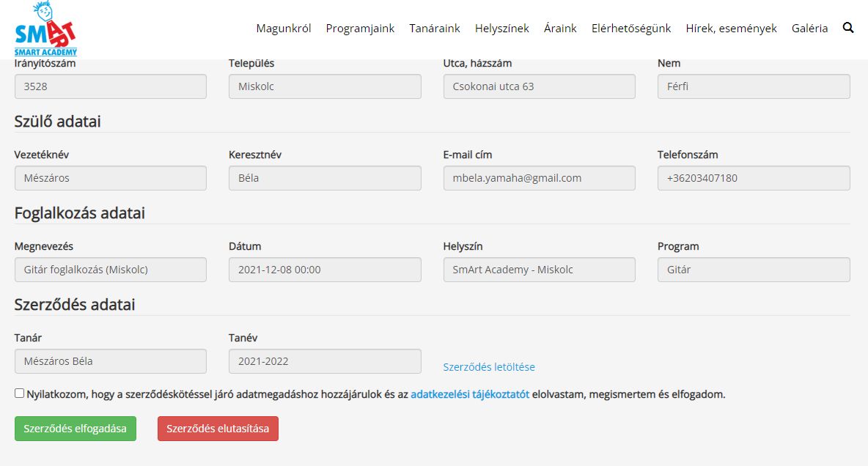Screen dimensions: 868x466
Task: Navigate to Áraink menu item
Action: pos(560,29)
